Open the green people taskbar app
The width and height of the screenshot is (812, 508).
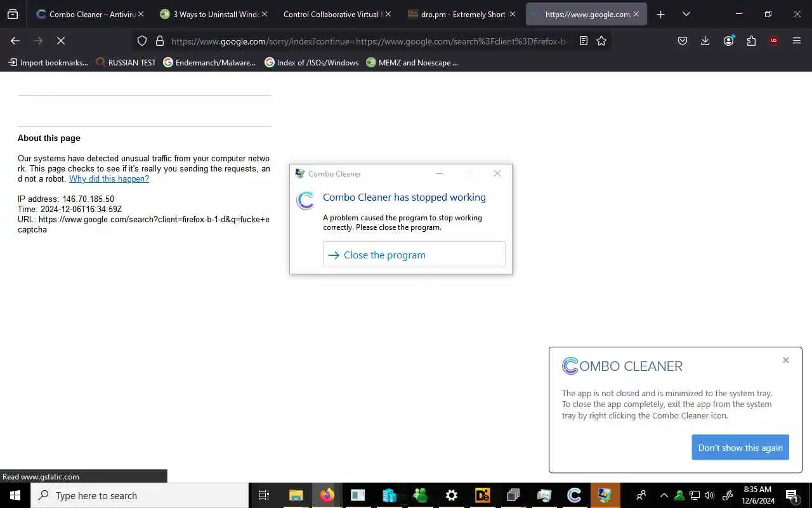(x=420, y=495)
